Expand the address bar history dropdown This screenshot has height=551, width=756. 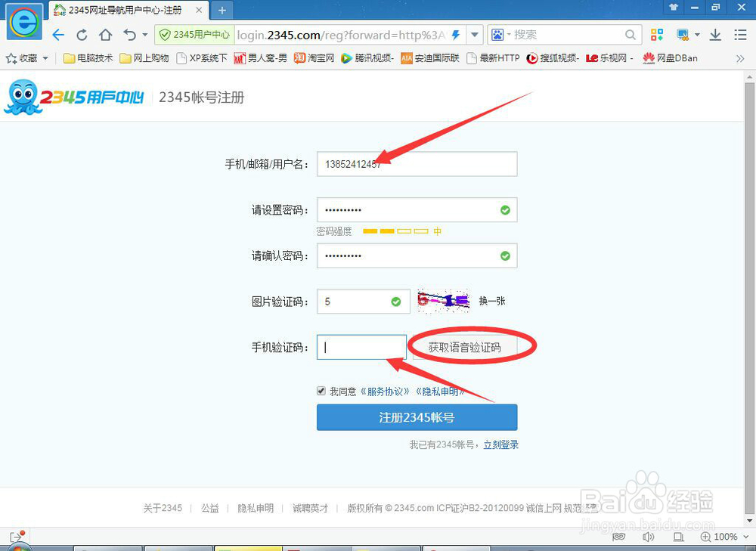click(x=475, y=35)
